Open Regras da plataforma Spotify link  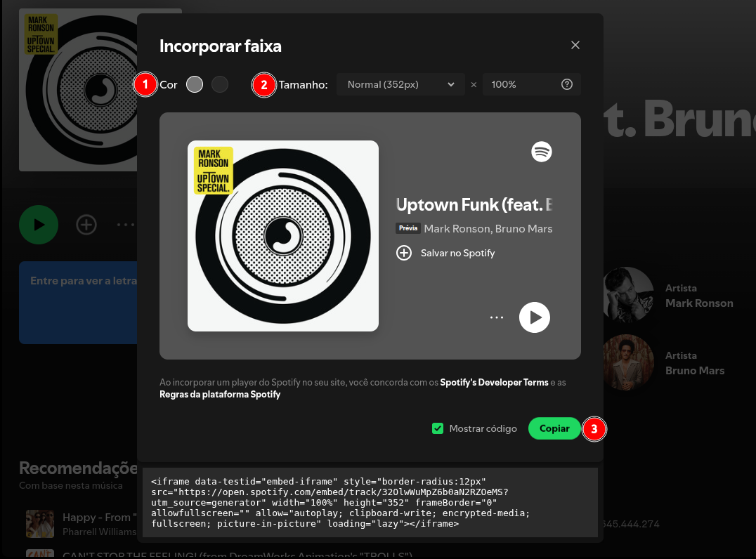220,394
